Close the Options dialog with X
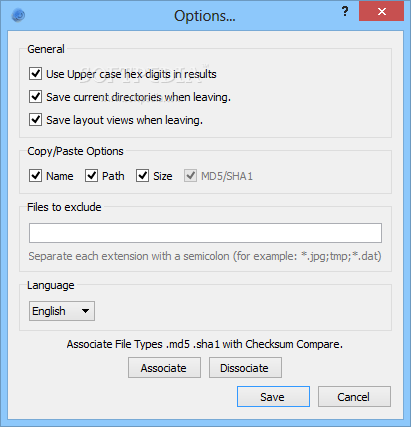 tap(382, 12)
